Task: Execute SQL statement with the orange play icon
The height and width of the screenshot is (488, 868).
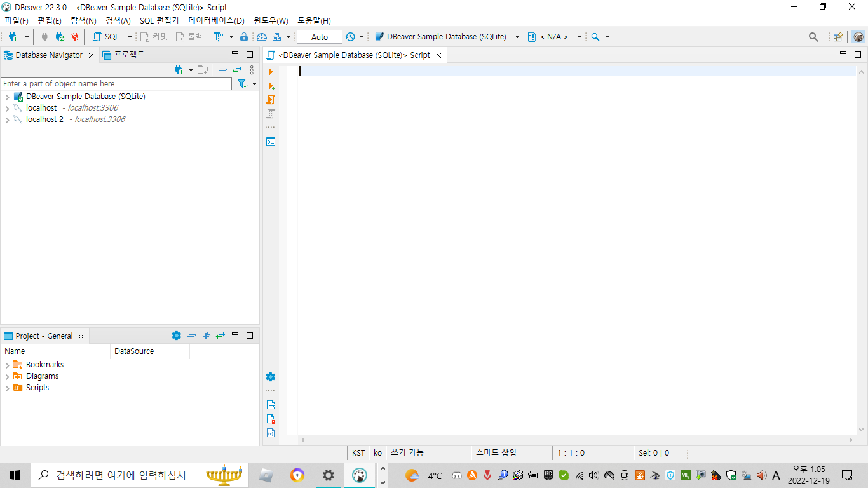Action: (x=271, y=72)
